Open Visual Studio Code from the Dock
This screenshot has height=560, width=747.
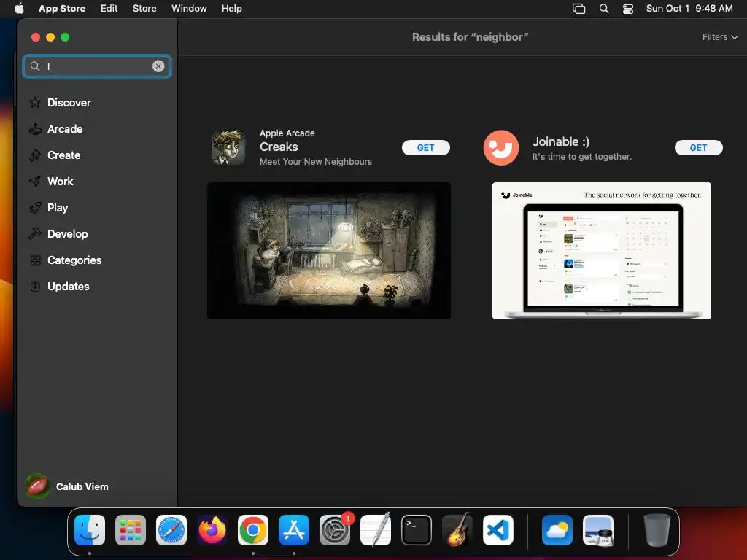point(498,530)
